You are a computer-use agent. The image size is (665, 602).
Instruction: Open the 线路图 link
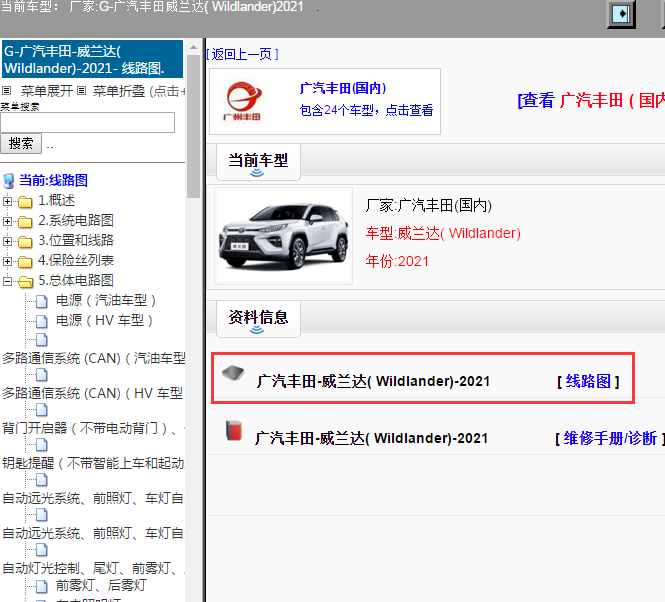pyautogui.click(x=588, y=381)
